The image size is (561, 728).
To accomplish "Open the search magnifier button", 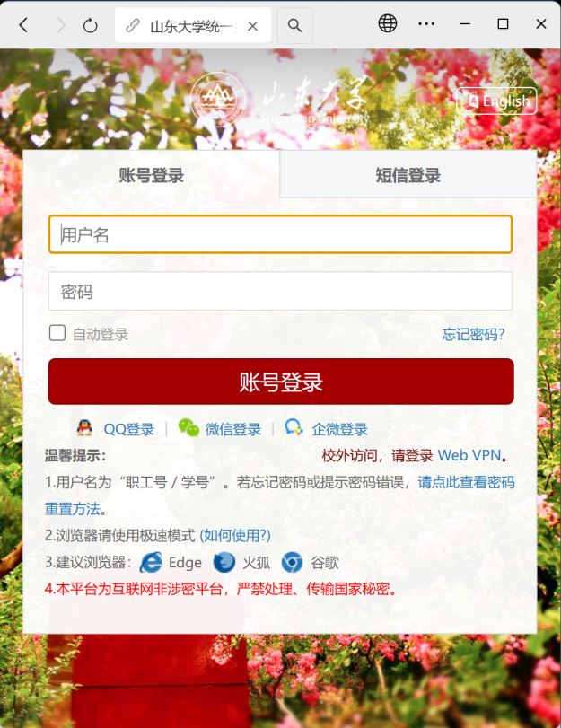I will [x=294, y=25].
